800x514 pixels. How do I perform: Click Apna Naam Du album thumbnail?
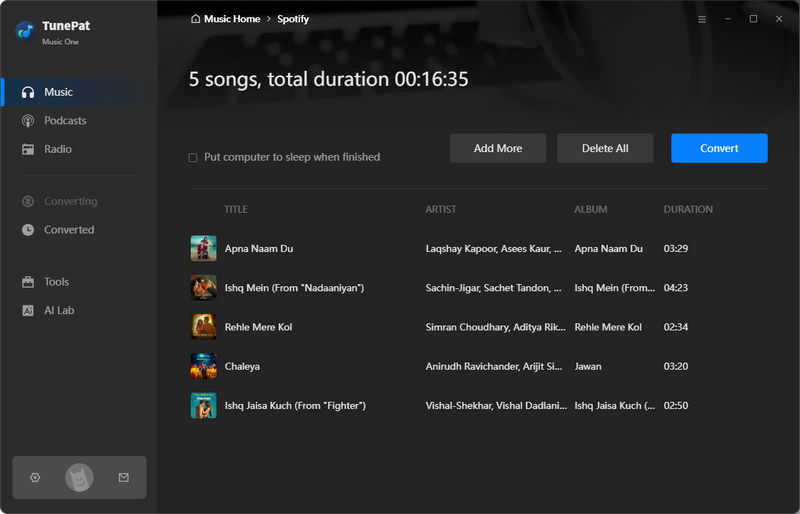pyautogui.click(x=203, y=248)
